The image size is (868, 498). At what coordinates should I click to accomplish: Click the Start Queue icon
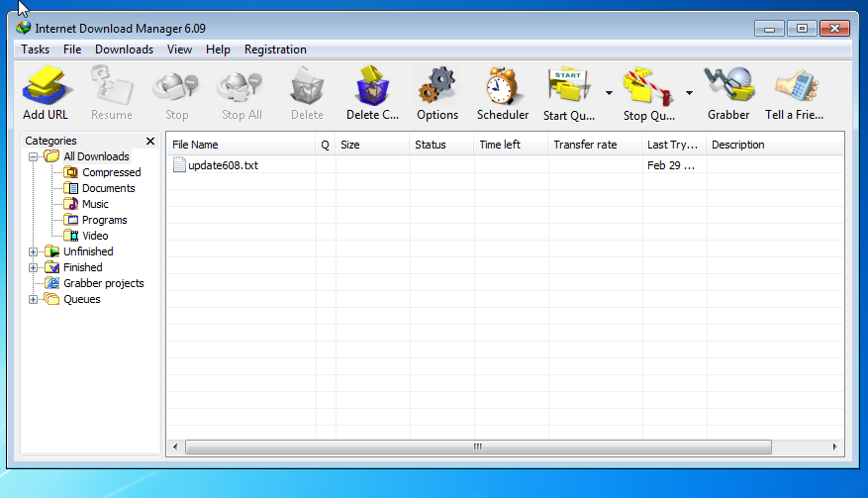pyautogui.click(x=568, y=85)
